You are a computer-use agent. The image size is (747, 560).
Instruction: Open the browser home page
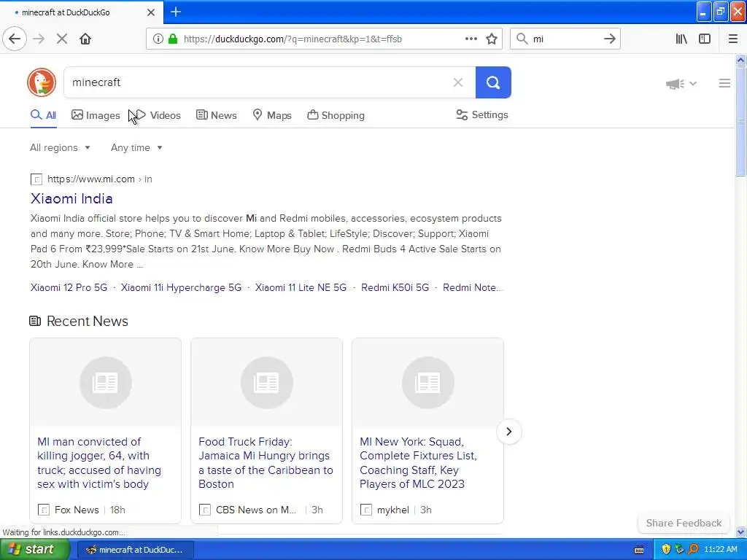pyautogui.click(x=85, y=39)
